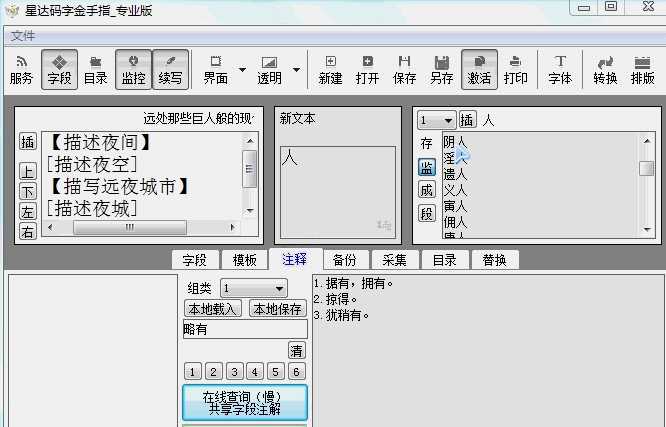Switch to the 模板 tab
Screen dimensions: 666x427
pos(245,260)
